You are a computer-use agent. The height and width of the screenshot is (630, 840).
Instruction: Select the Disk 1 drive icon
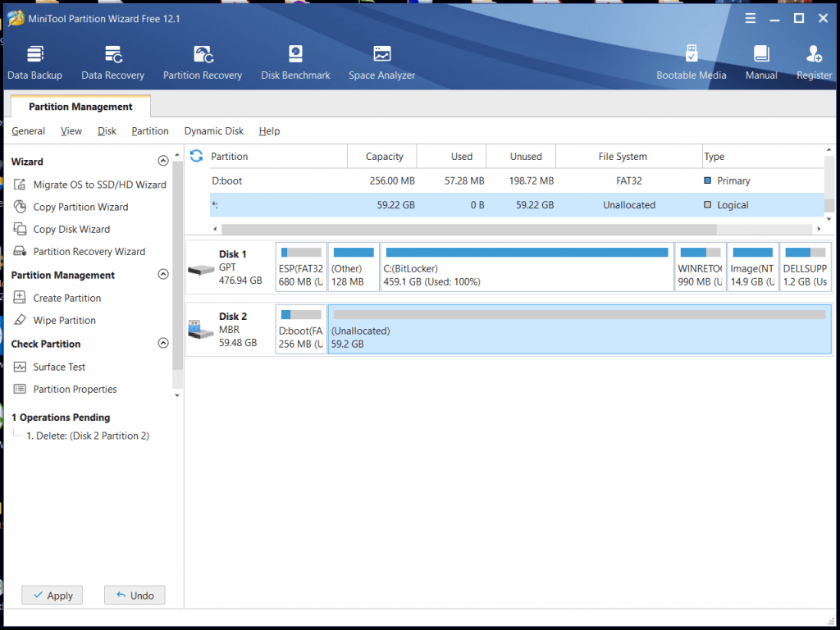(x=202, y=269)
